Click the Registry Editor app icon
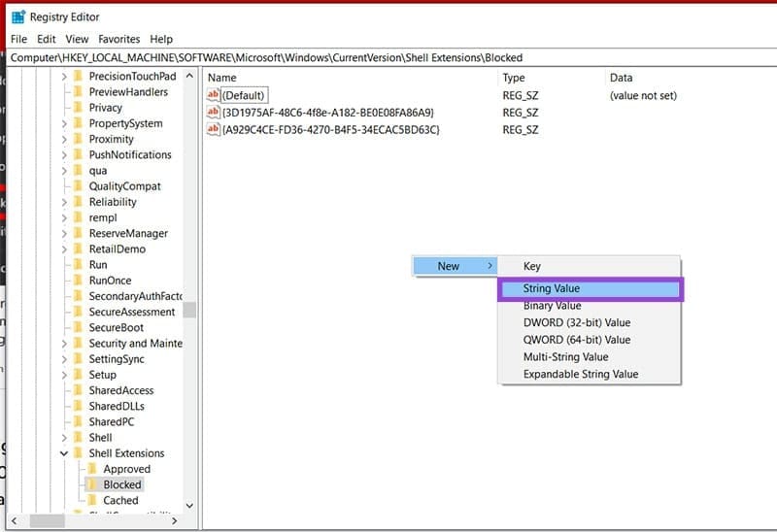The height and width of the screenshot is (532, 777). click(18, 17)
